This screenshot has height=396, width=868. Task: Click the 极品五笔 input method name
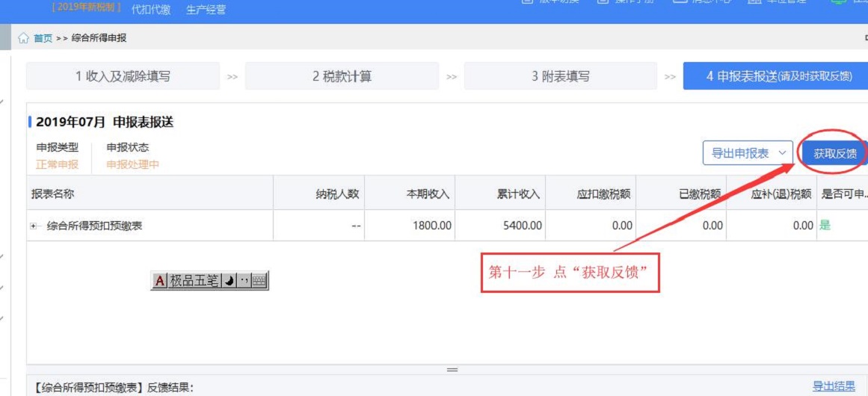(194, 281)
